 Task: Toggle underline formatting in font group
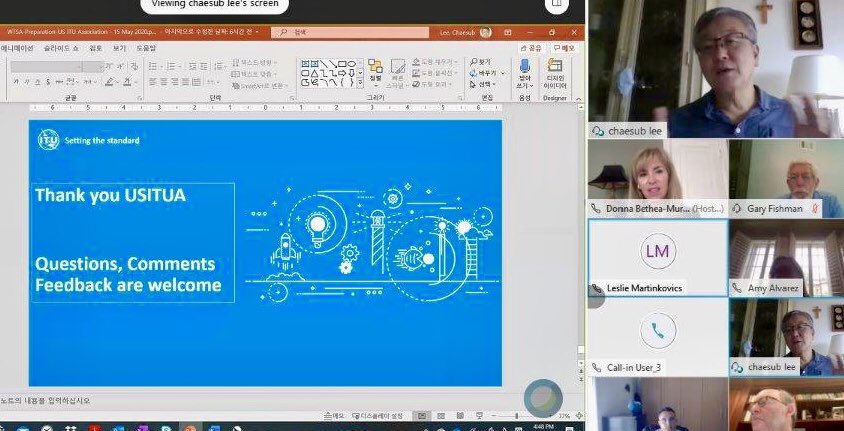pyautogui.click(x=38, y=82)
